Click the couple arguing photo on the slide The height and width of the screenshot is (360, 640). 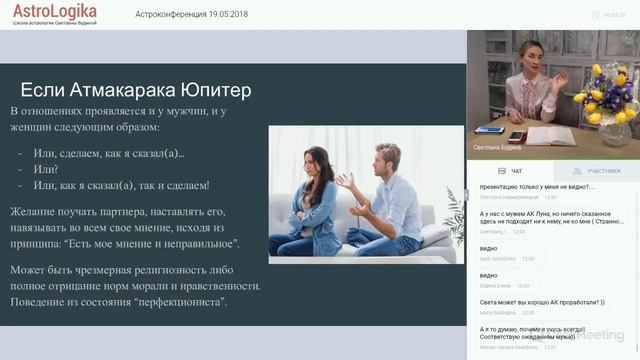pos(366,195)
